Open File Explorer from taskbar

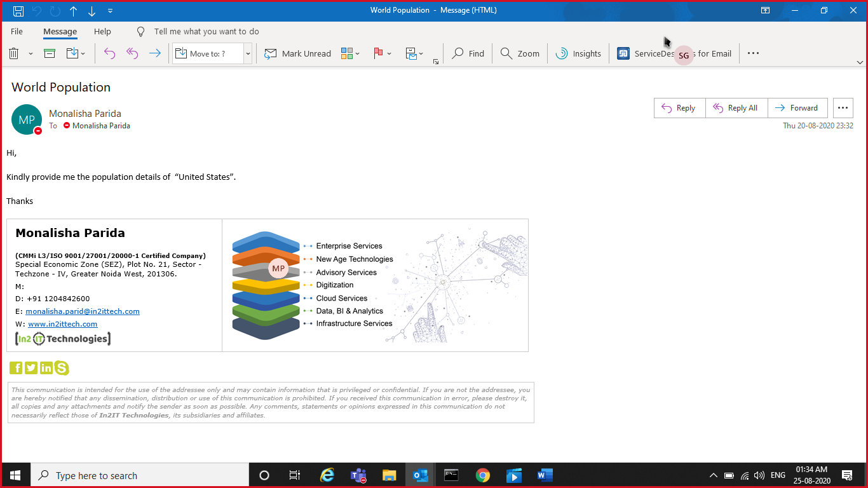pos(390,475)
